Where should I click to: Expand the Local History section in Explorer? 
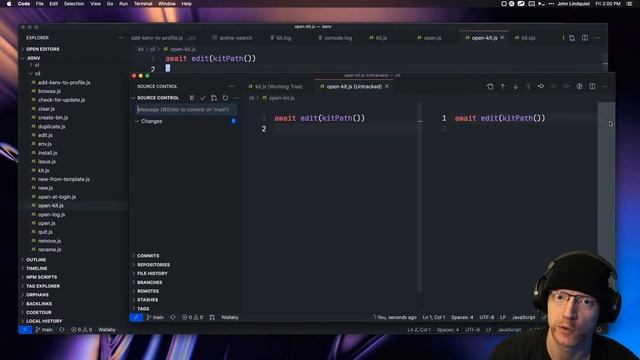pyautogui.click(x=44, y=321)
